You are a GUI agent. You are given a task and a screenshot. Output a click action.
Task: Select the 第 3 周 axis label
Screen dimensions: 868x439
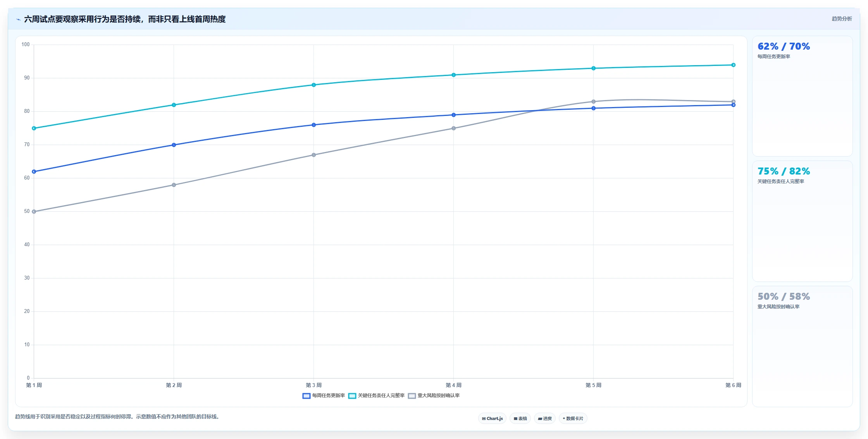point(313,385)
